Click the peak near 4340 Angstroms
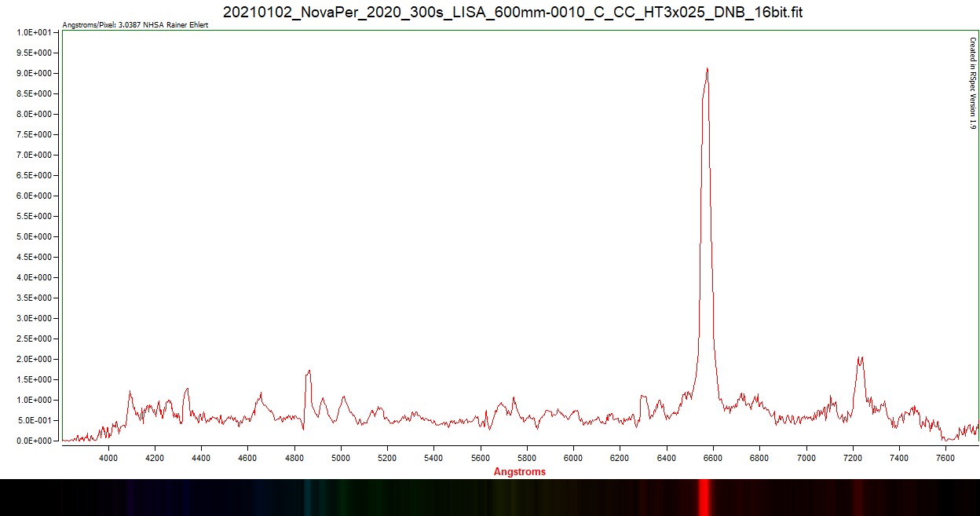980x516 pixels. (187, 389)
